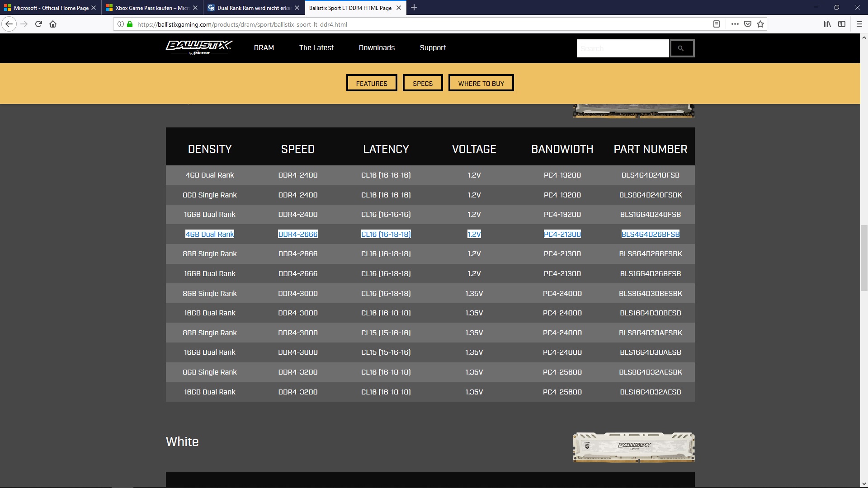Toggle reader view icon in address bar
Viewport: 868px width, 488px height.
tap(717, 24)
